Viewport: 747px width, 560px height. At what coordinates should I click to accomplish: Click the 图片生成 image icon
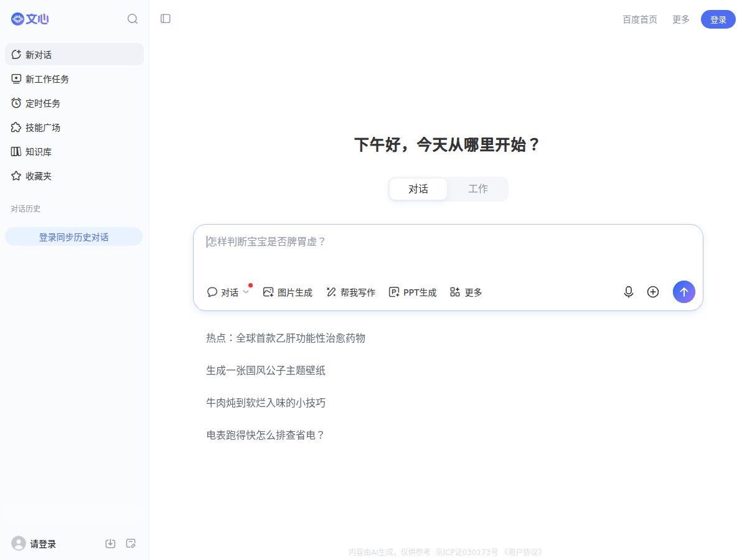point(268,292)
